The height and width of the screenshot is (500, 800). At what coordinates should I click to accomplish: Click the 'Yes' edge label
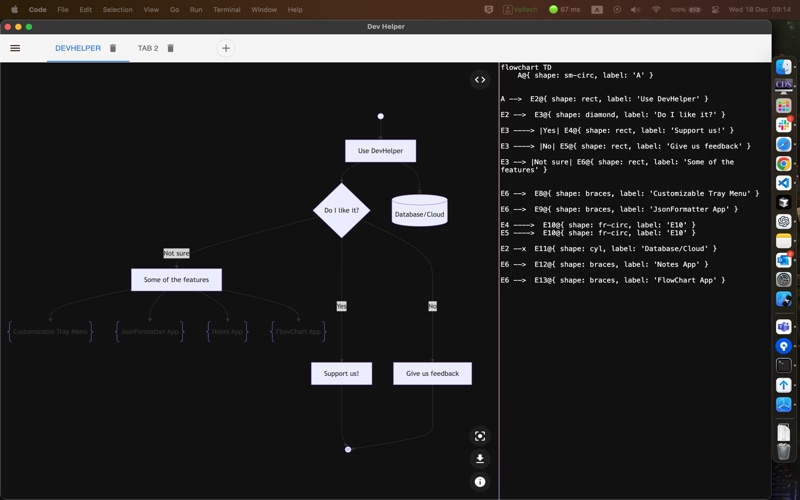[x=341, y=306]
